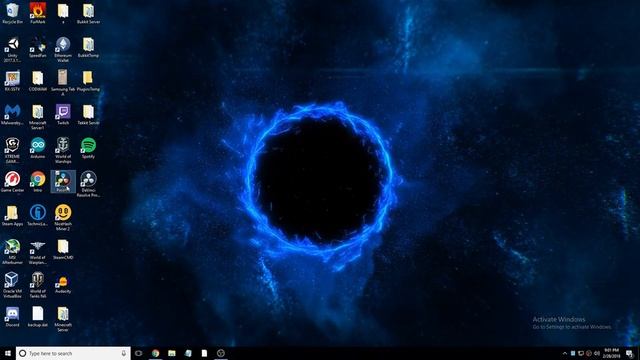The image size is (640, 360).
Task: Open the Ethereum Wallet shortcut
Action: coord(63,50)
